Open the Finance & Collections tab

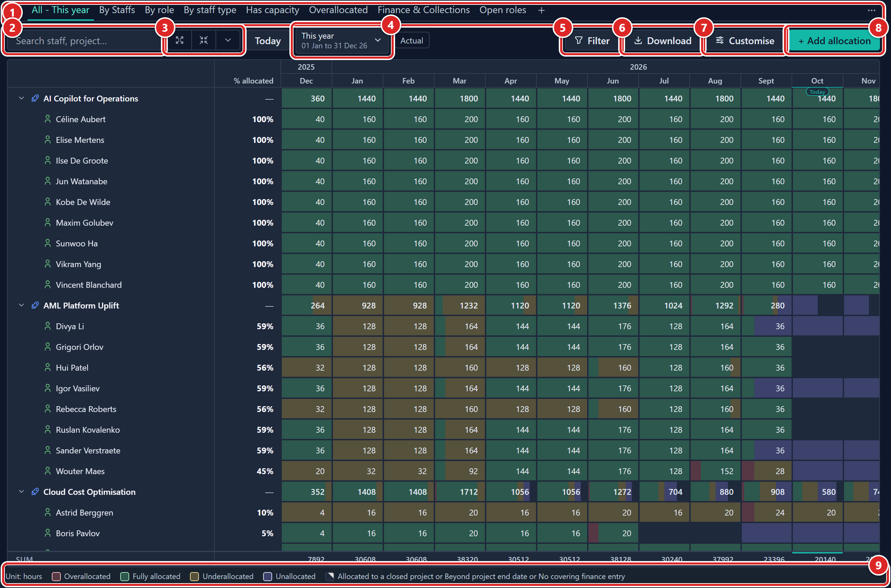(x=423, y=10)
